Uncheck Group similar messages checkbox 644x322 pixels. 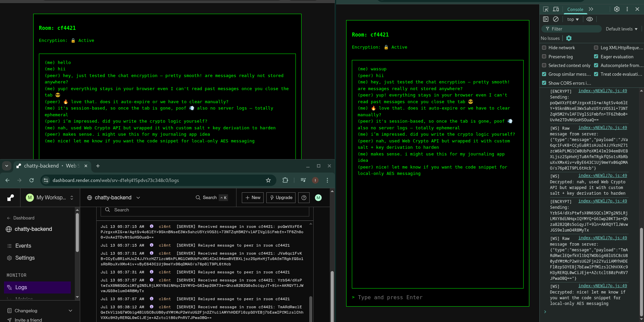[x=544, y=74]
